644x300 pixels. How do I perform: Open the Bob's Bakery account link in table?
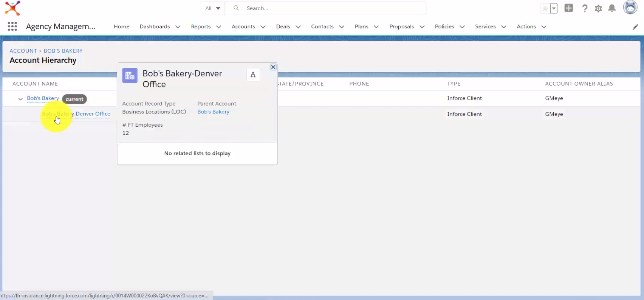pyautogui.click(x=43, y=98)
